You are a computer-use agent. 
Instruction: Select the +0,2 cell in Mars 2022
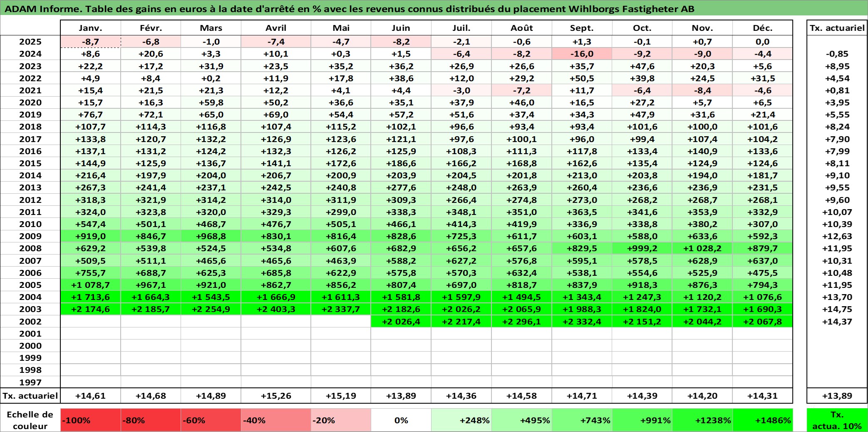click(x=211, y=78)
